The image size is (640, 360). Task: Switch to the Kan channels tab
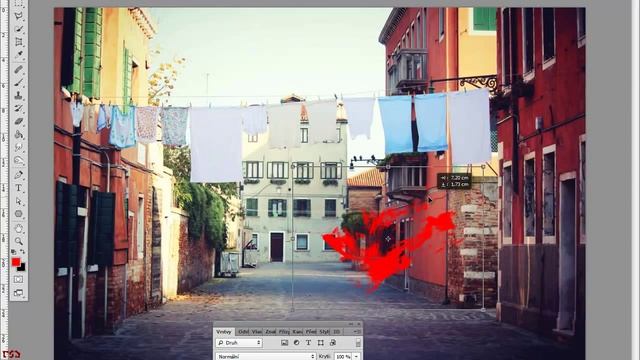pos(298,332)
